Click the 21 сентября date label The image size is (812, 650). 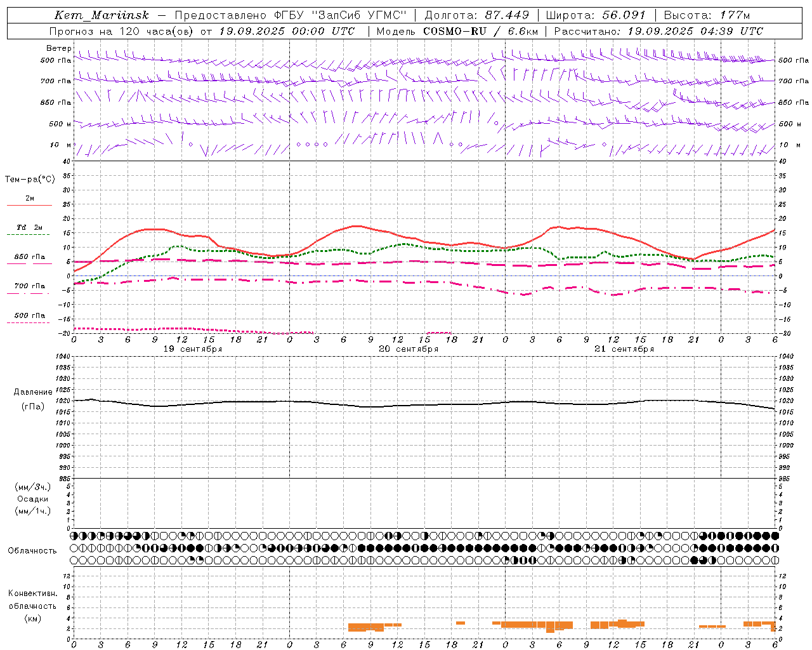pyautogui.click(x=624, y=349)
